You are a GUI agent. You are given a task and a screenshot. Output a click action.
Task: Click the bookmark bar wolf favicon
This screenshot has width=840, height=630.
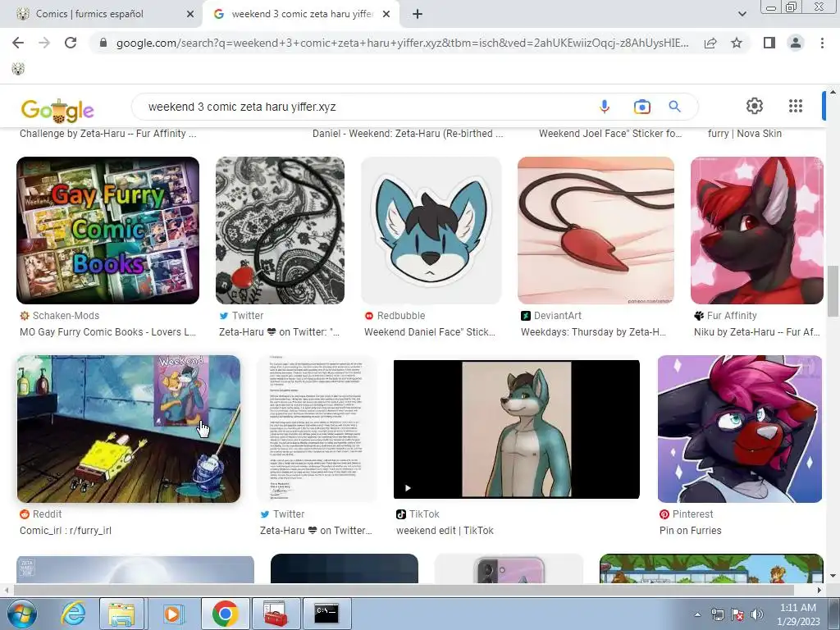(18, 69)
